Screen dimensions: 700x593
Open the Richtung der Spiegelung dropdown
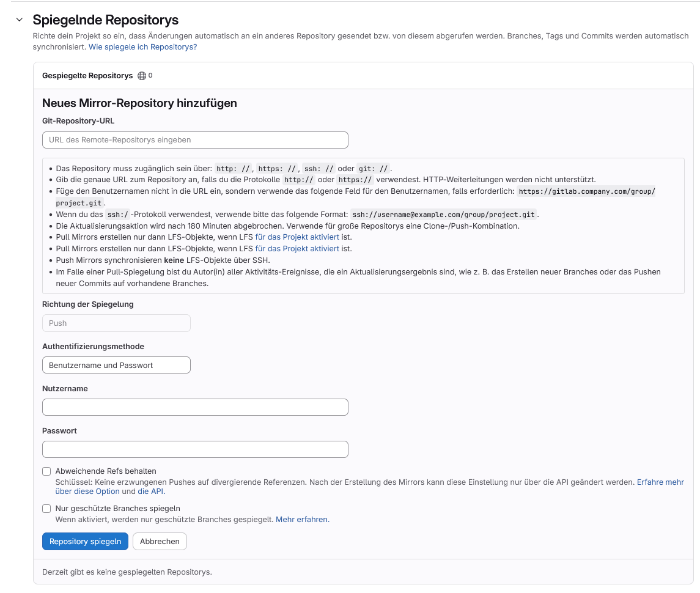coord(116,323)
